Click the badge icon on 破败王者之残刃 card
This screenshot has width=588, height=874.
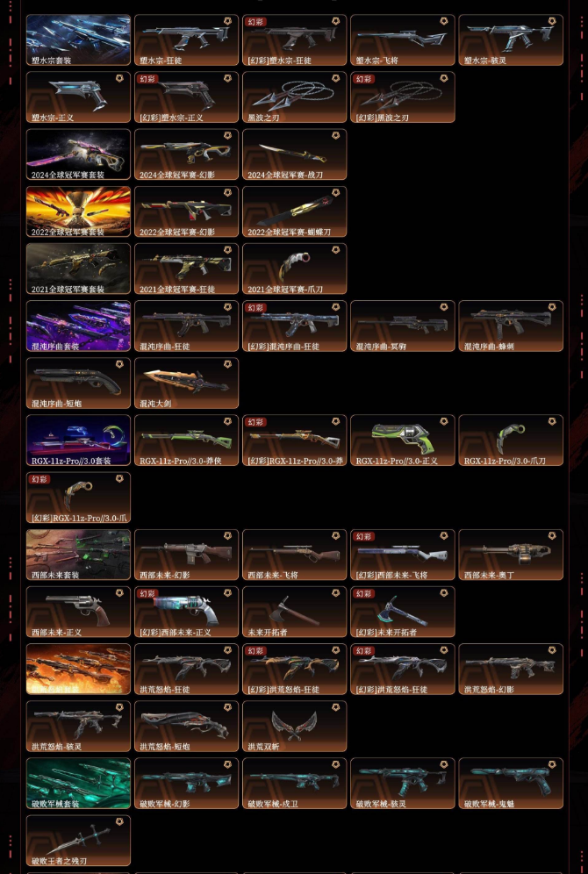(x=119, y=821)
